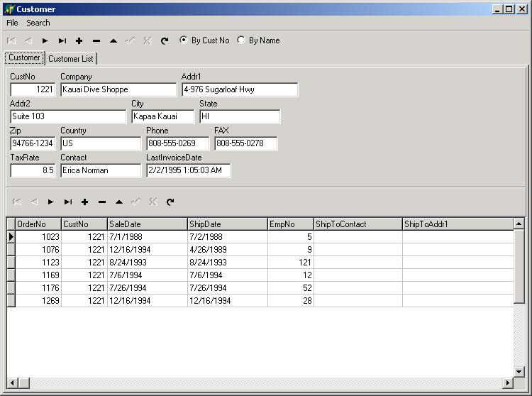Click the ShipToContact column header

(x=358, y=224)
